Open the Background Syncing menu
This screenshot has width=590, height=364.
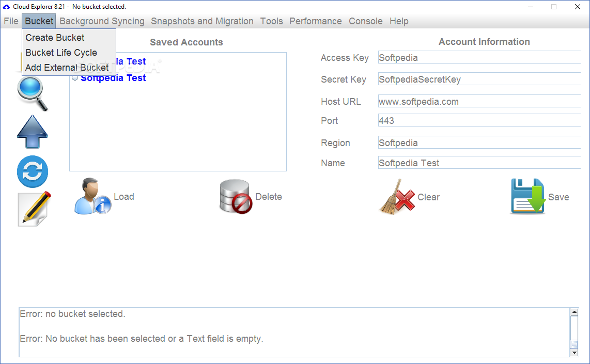coord(102,21)
